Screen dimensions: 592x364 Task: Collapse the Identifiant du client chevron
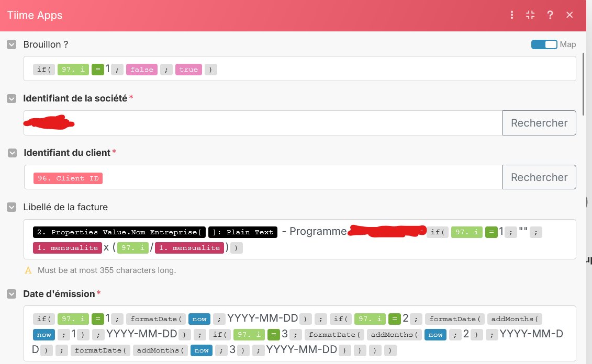[12, 153]
